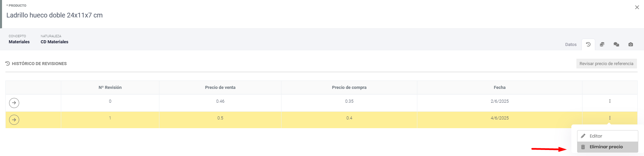Select the 0.46 sale price cell
The image size is (644, 156).
pos(220,101)
